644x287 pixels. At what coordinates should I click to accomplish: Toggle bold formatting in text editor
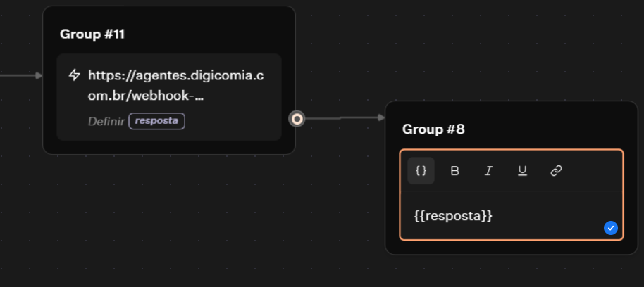(454, 171)
